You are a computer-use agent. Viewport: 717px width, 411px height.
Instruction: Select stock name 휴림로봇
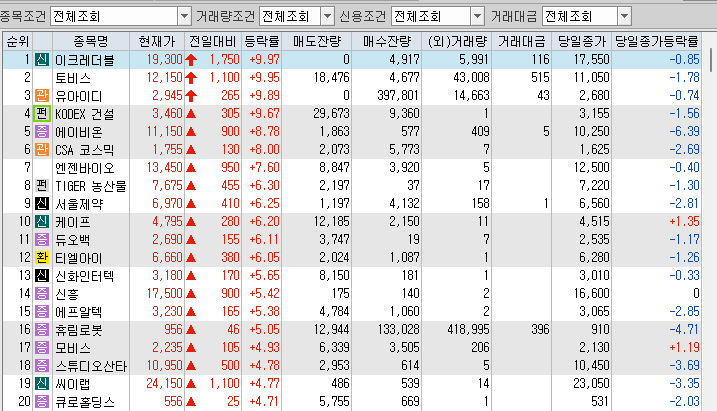79,330
